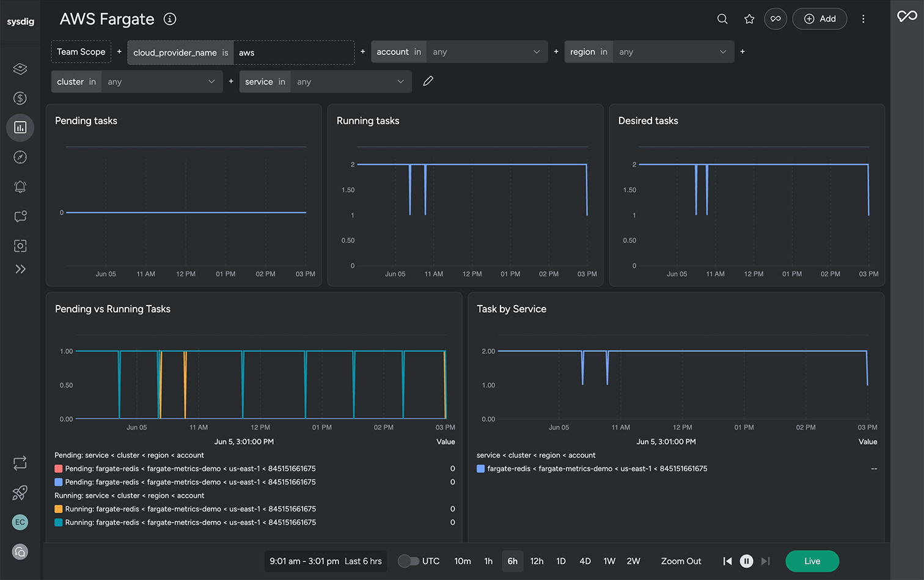Open the dashboards chart sidebar icon

[20, 128]
